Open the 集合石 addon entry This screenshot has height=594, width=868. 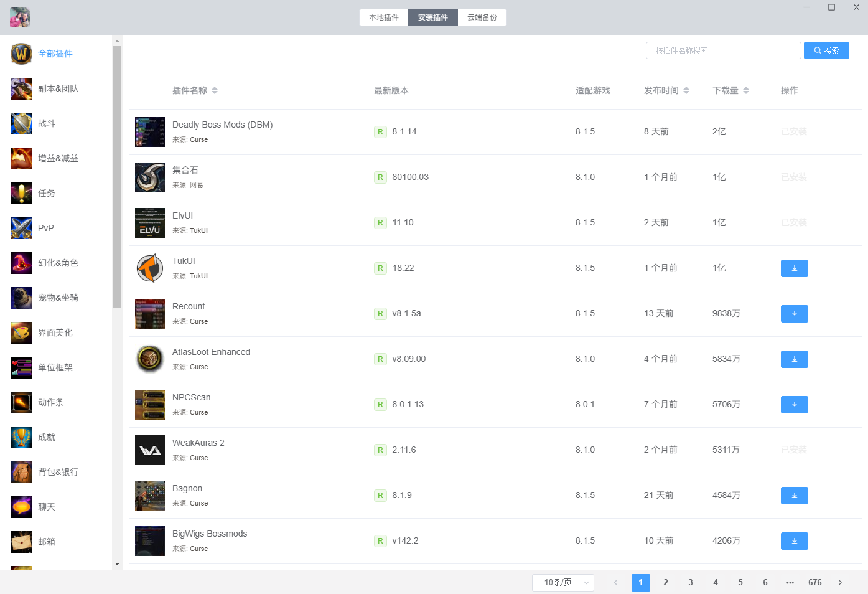tap(185, 171)
